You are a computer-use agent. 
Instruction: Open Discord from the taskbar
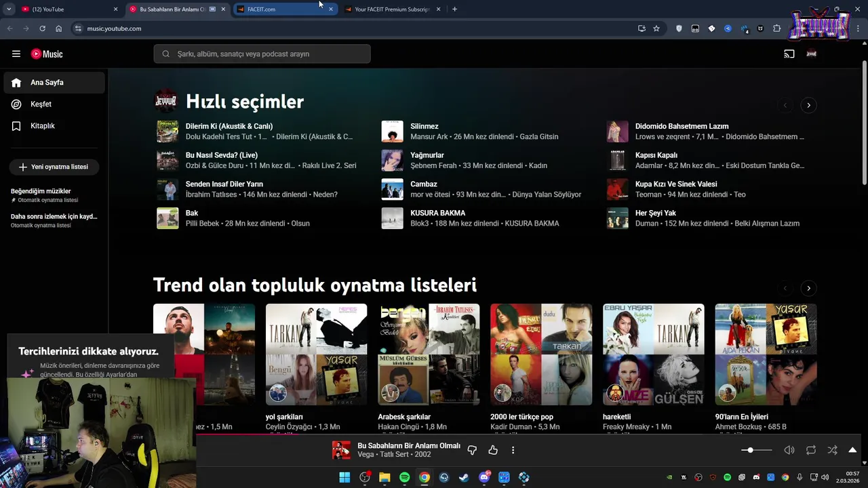484,477
